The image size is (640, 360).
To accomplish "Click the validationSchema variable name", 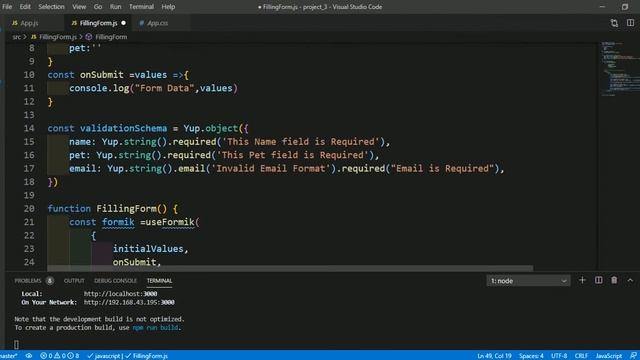I will [123, 128].
